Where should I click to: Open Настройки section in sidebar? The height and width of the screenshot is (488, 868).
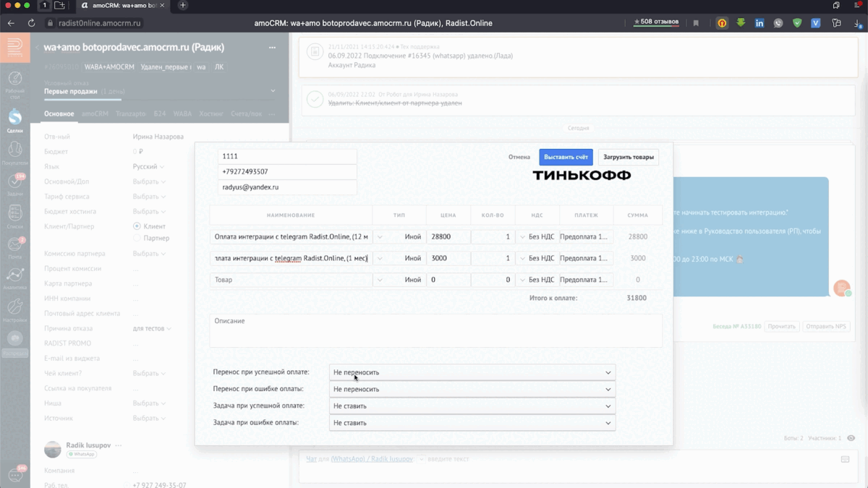pos(14,310)
